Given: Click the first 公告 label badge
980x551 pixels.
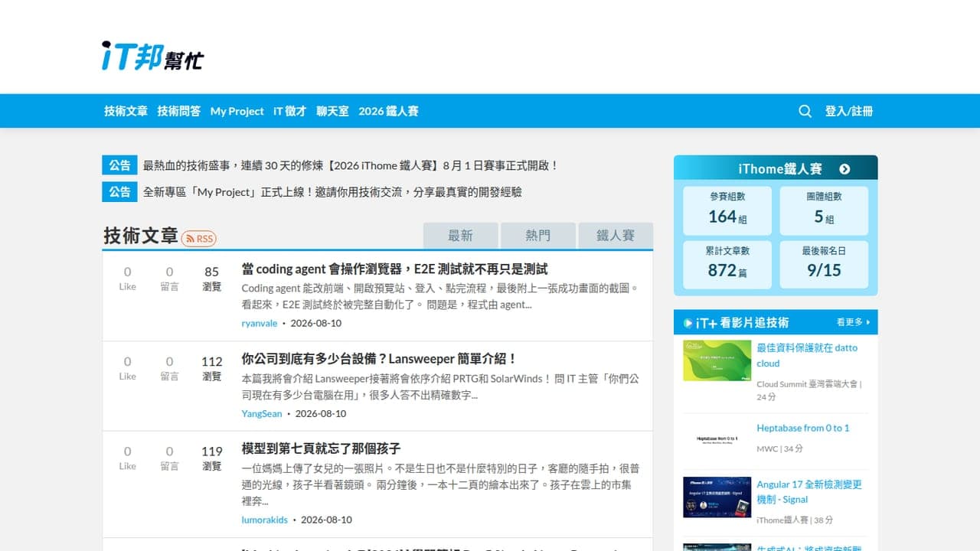Looking at the screenshot, I should pyautogui.click(x=119, y=165).
